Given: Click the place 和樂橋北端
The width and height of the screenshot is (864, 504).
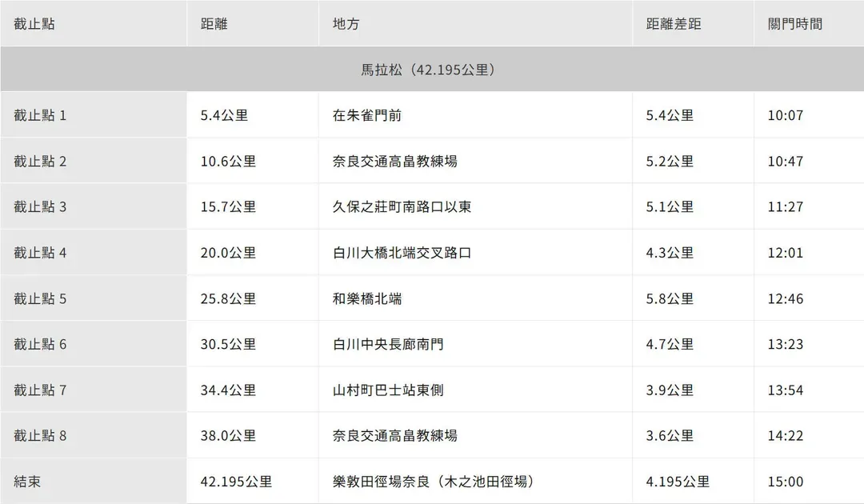Looking at the screenshot, I should [x=367, y=298].
